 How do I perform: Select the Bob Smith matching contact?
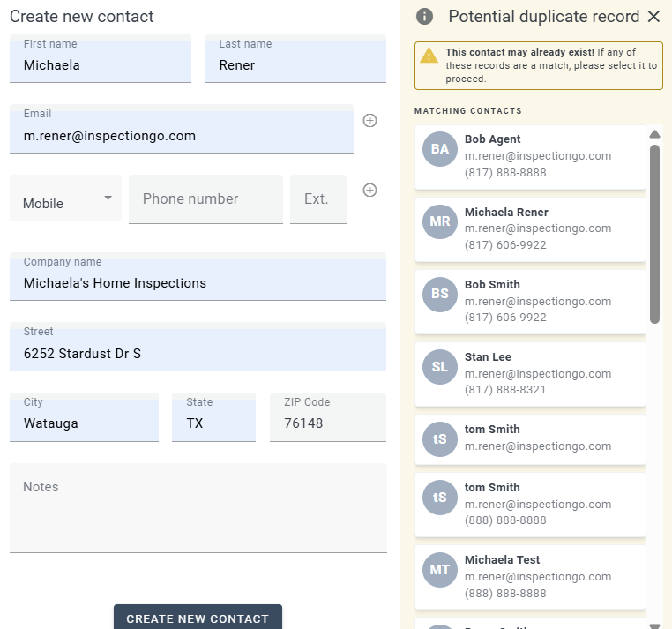tap(530, 301)
